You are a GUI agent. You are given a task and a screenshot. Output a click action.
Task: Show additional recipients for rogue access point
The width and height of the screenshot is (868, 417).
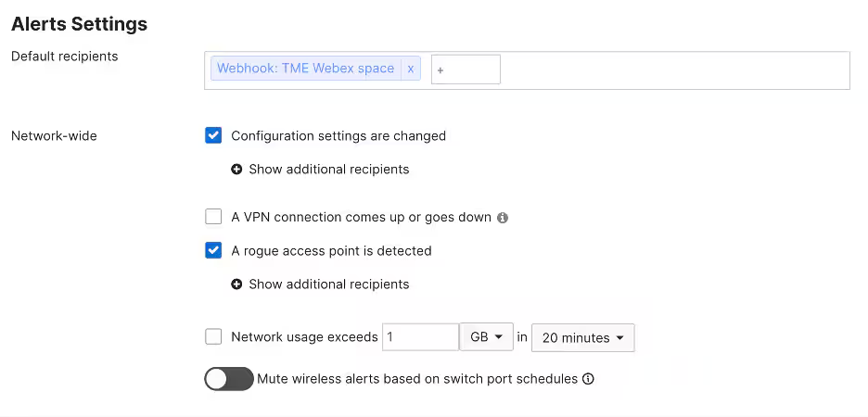(x=329, y=284)
